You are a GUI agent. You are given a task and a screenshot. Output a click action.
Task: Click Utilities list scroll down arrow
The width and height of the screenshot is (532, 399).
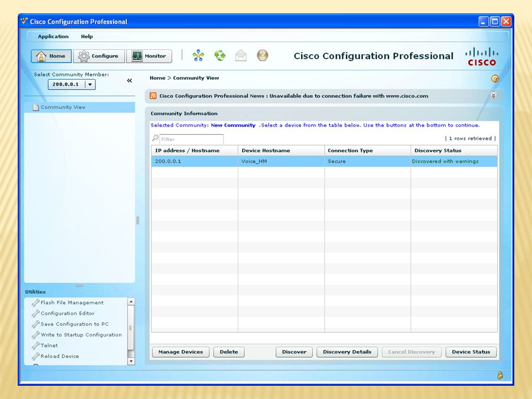tap(131, 361)
